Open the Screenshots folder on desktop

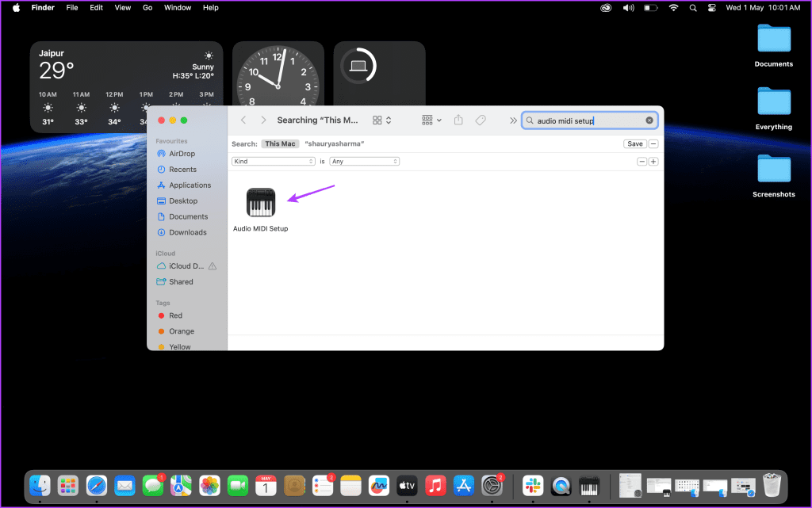pos(774,176)
